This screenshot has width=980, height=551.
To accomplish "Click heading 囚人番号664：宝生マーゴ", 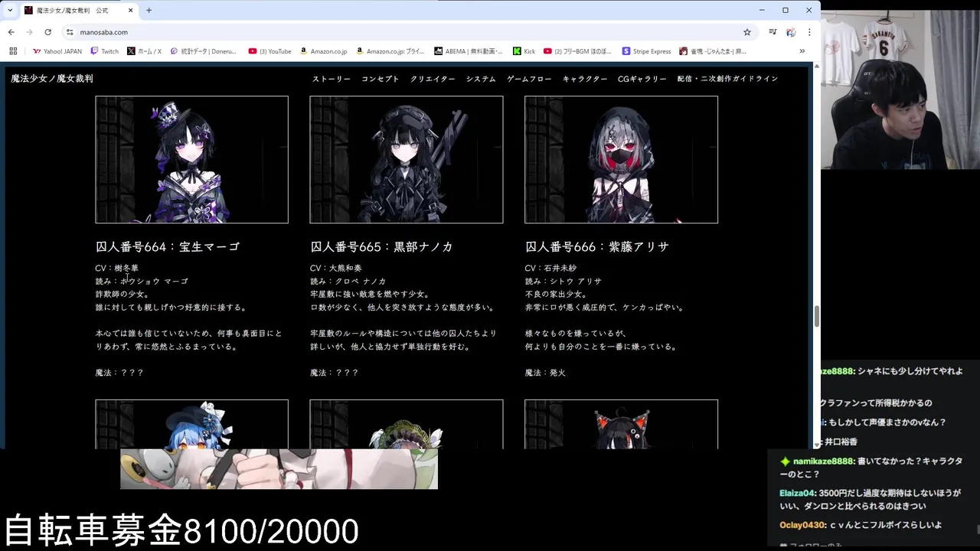I will coord(168,246).
